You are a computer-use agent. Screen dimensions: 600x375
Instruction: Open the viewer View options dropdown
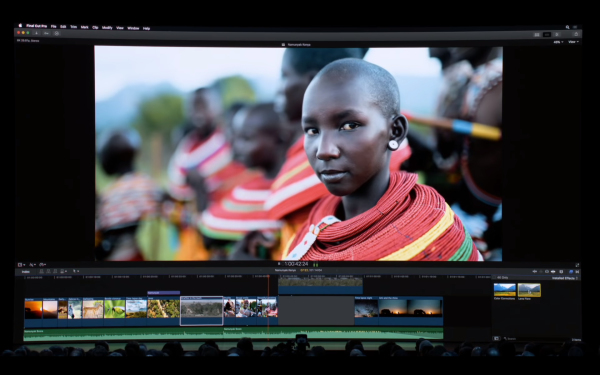click(573, 42)
